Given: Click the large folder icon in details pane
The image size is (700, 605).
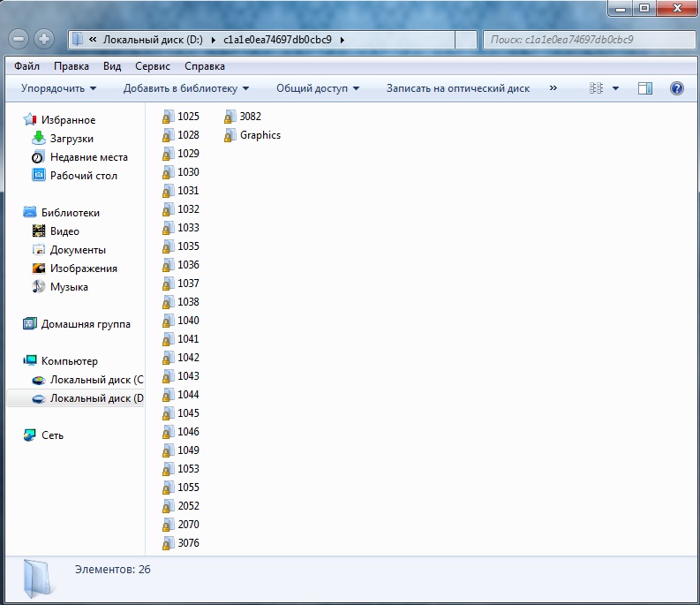Looking at the screenshot, I should pos(38,579).
